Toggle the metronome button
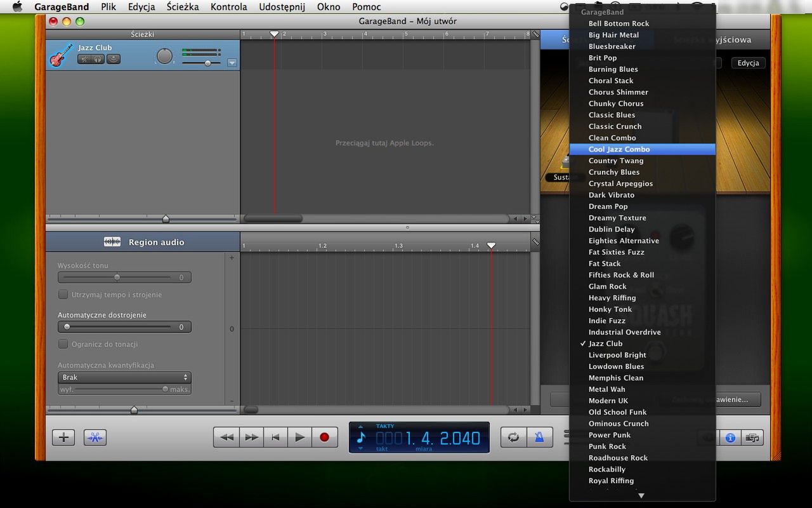 (x=539, y=437)
